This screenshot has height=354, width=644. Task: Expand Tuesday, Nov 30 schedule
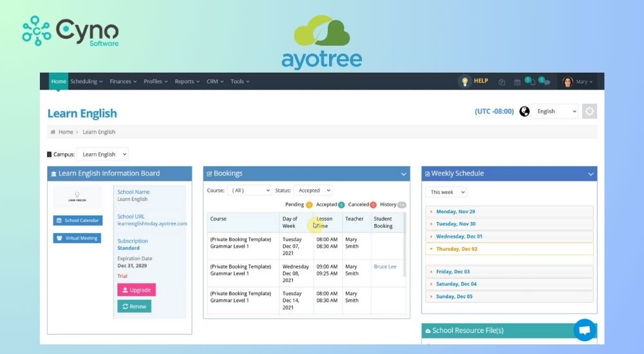[509, 224]
